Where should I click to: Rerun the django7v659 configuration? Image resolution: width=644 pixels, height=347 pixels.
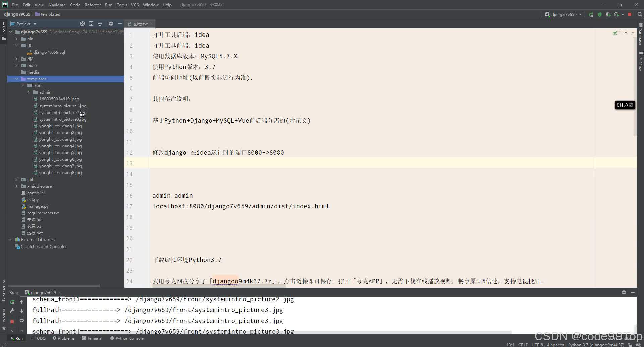pyautogui.click(x=591, y=14)
